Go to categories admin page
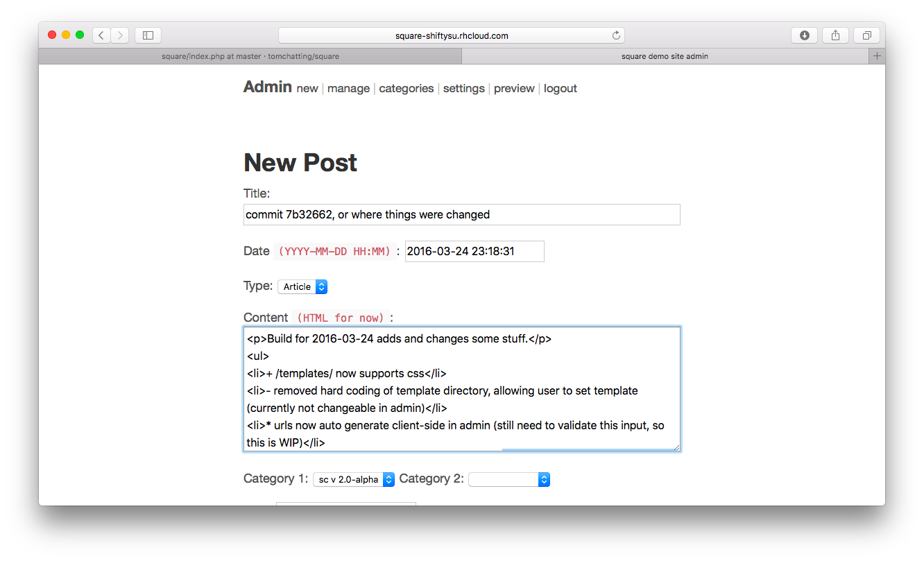This screenshot has height=561, width=924. [x=406, y=89]
